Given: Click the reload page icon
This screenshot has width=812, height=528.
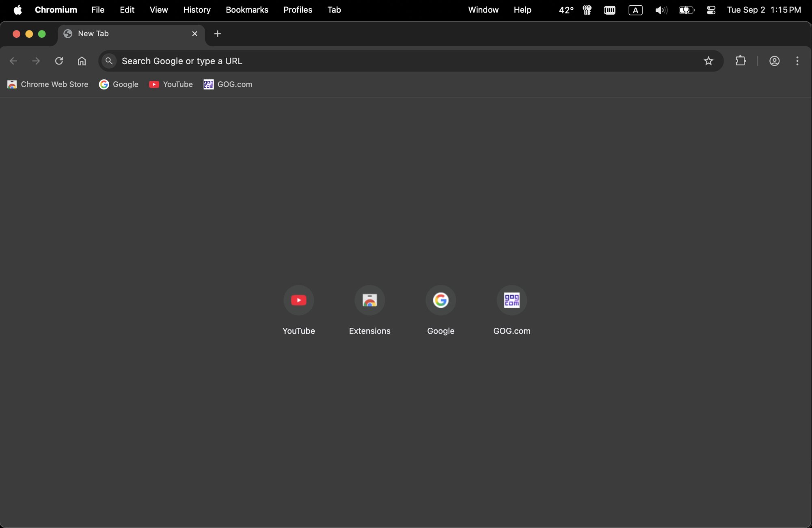Looking at the screenshot, I should click(x=59, y=61).
